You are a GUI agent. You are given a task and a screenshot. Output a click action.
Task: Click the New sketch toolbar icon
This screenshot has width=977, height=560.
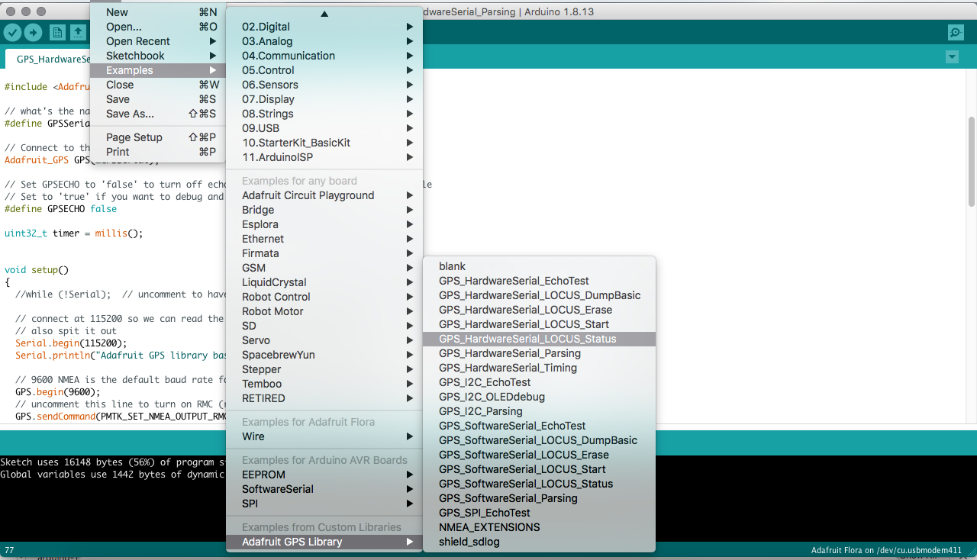[x=57, y=32]
